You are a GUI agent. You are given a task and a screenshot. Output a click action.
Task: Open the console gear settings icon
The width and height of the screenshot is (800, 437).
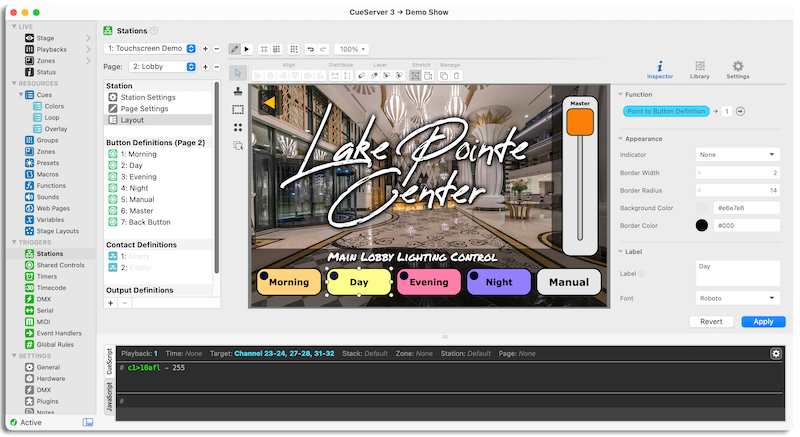(776, 353)
